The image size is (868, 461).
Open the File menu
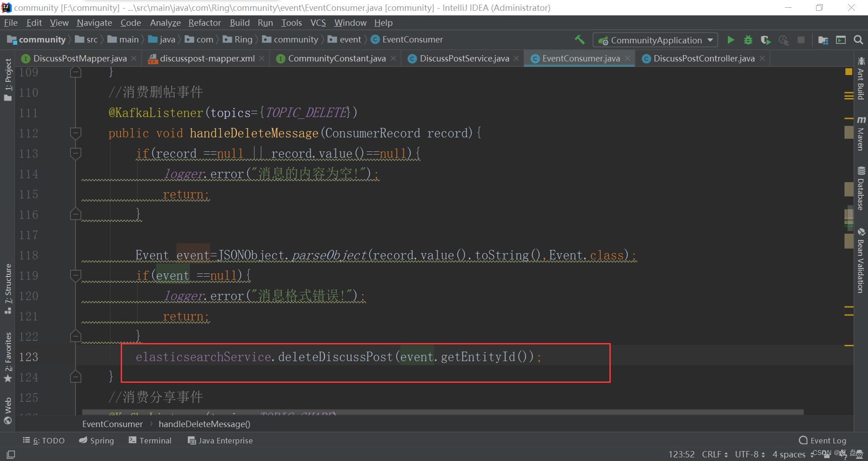(x=10, y=23)
